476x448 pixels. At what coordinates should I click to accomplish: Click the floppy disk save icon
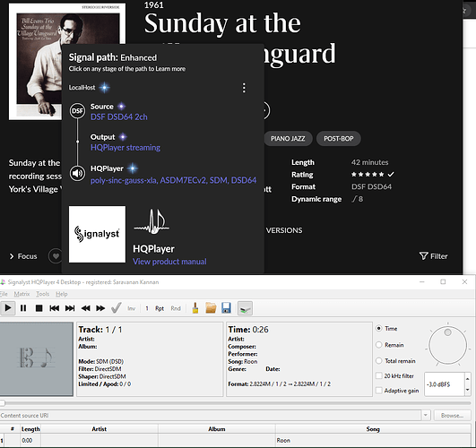click(x=227, y=307)
